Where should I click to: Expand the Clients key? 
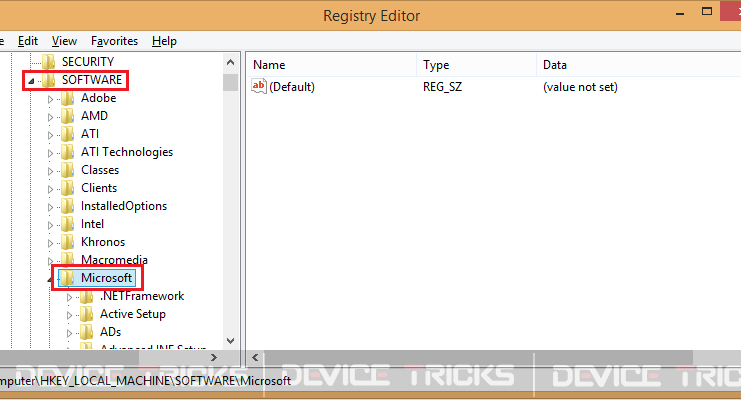[50, 189]
